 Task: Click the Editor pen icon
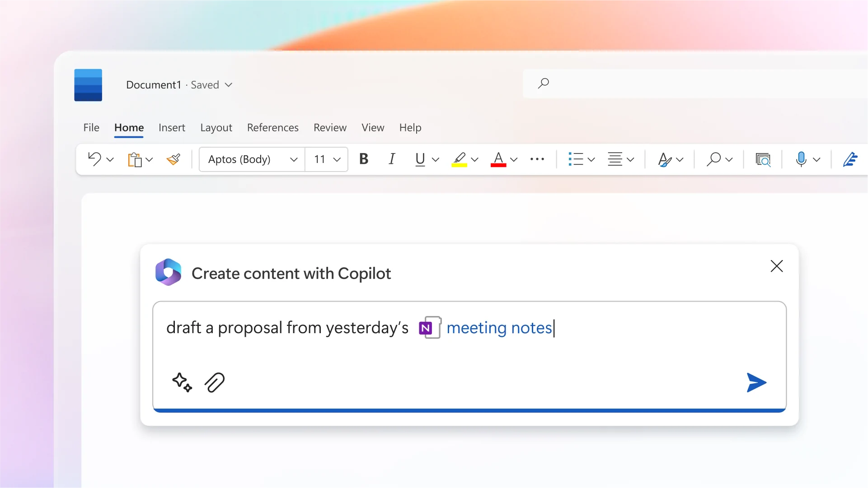850,159
